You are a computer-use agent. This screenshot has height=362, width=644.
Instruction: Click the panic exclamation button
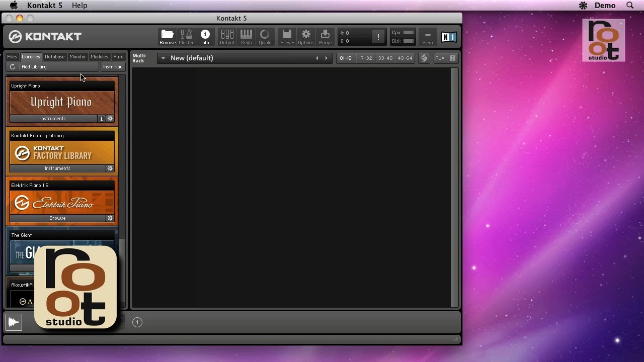click(x=378, y=37)
